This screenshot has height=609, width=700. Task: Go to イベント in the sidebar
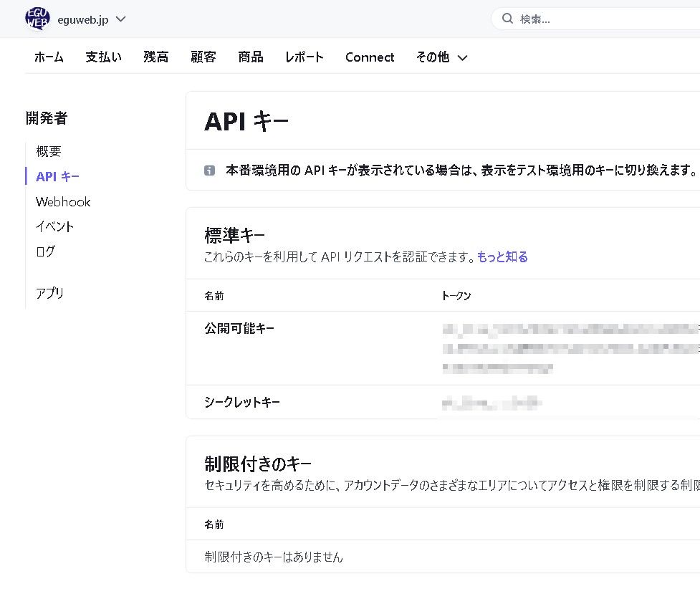pos(55,226)
